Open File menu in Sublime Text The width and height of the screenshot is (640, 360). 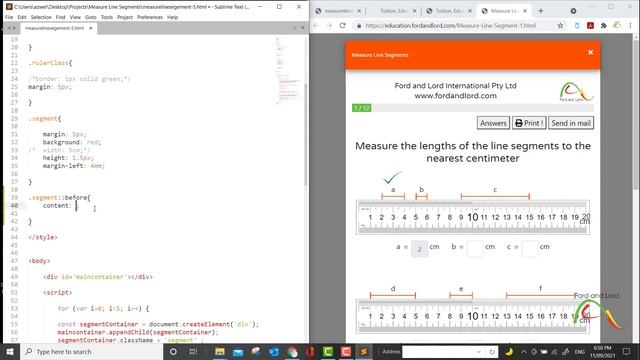(x=9, y=17)
